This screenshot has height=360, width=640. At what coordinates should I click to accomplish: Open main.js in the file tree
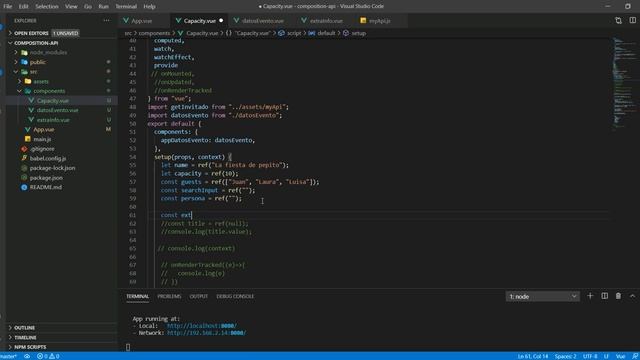(x=42, y=139)
